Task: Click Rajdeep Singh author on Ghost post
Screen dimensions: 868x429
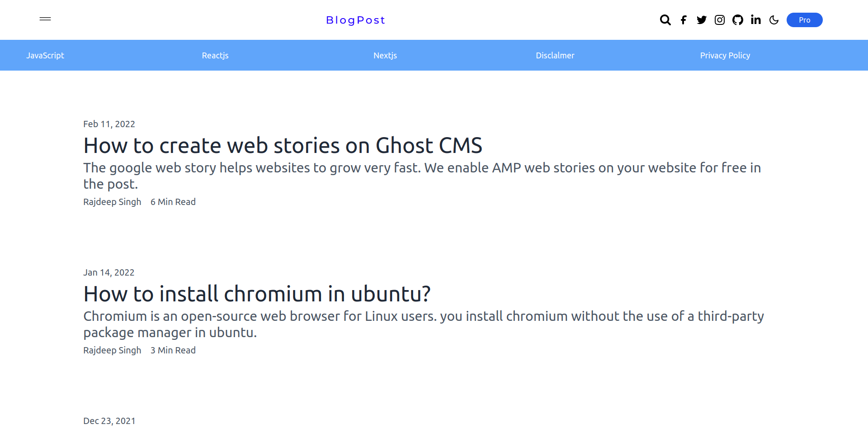Action: (x=112, y=202)
